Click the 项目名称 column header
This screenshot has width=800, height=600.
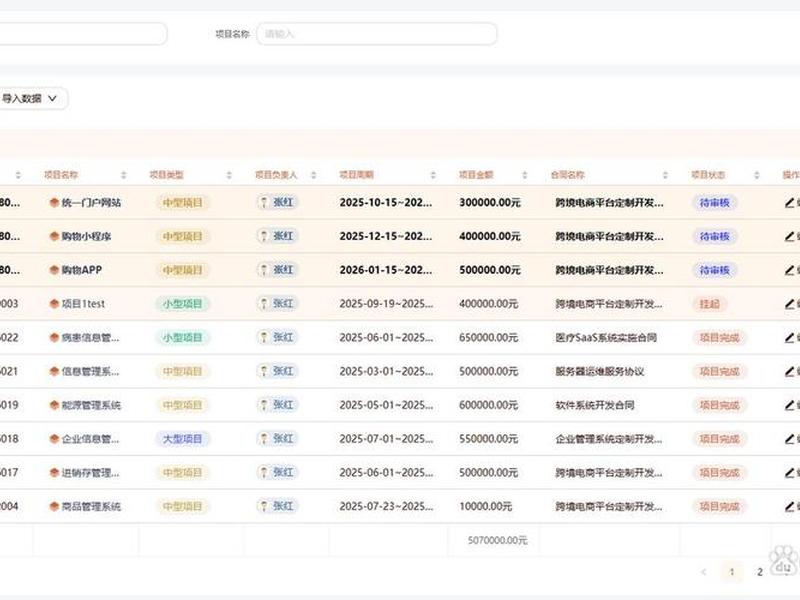click(61, 175)
